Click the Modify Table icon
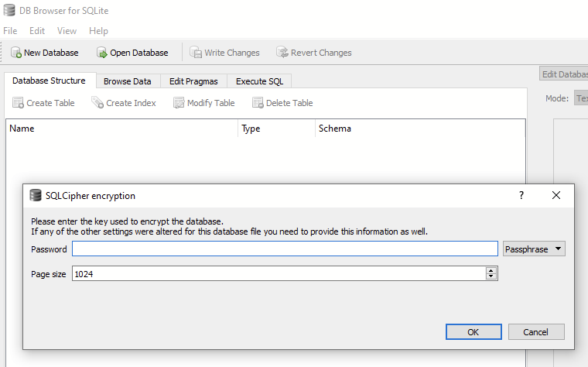 tap(179, 103)
